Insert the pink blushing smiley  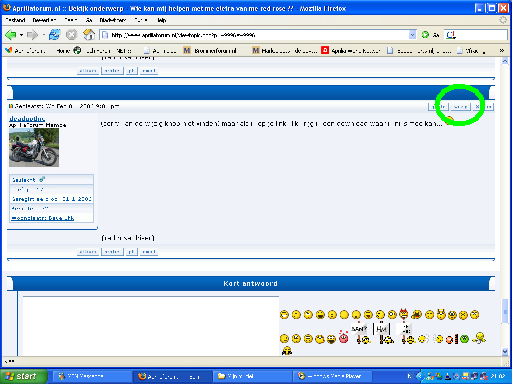tap(343, 337)
